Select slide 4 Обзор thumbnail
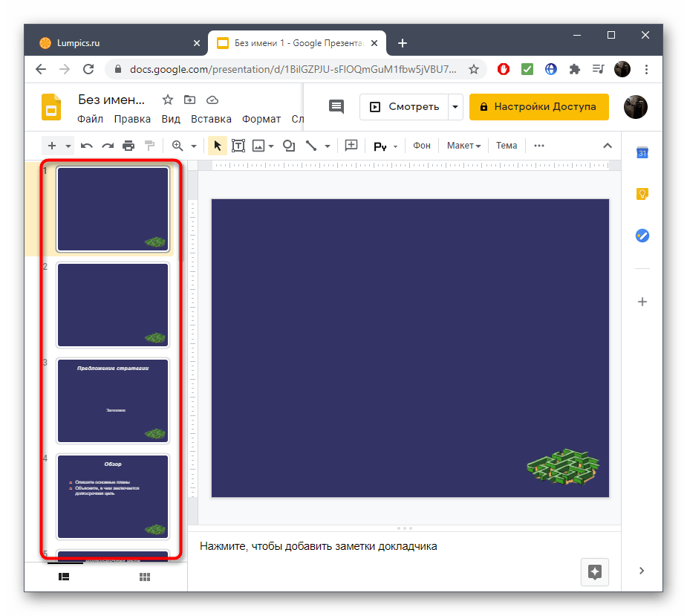Viewport: 687px width, 616px height. pyautogui.click(x=113, y=496)
